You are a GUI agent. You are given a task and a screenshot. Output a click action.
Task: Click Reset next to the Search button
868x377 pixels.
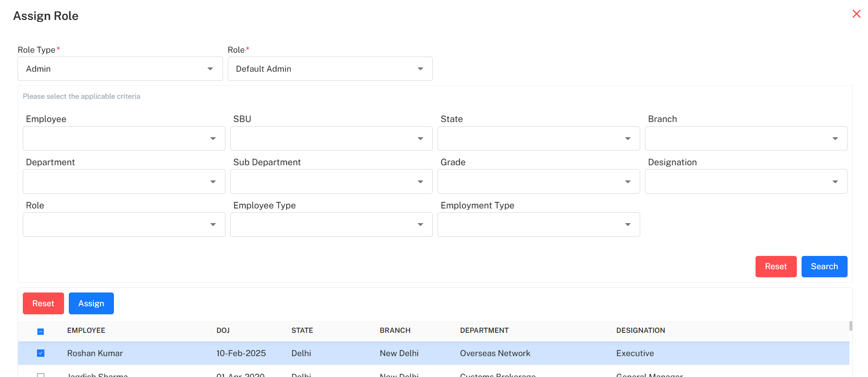coord(775,266)
